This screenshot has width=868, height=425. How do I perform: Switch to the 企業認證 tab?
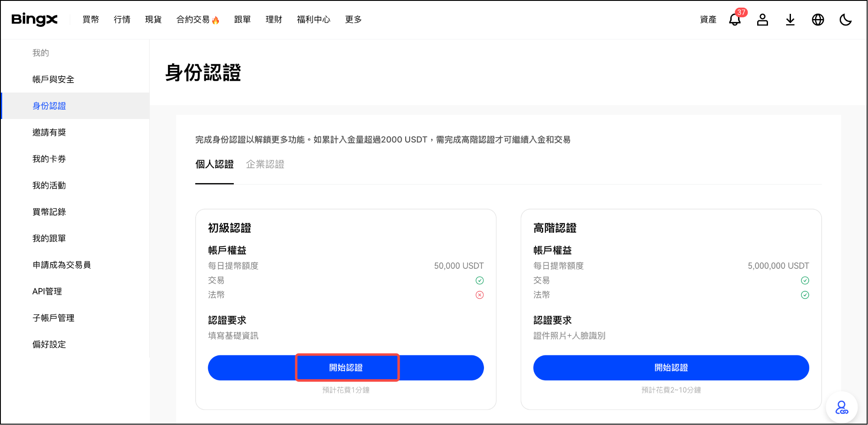click(x=265, y=164)
